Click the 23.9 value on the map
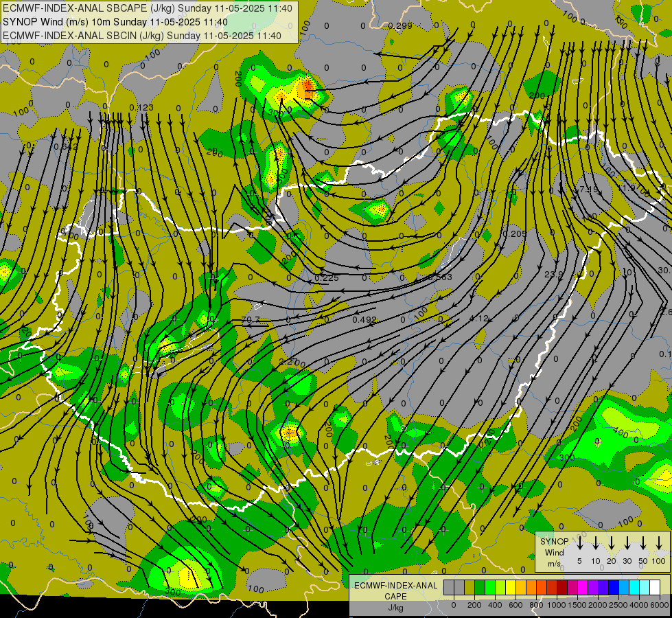This screenshot has width=672, height=618. coord(553,274)
